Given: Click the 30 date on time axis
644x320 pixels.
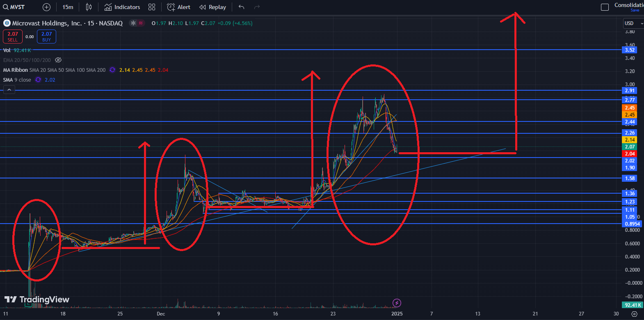Looking at the screenshot, I should pos(616,314).
